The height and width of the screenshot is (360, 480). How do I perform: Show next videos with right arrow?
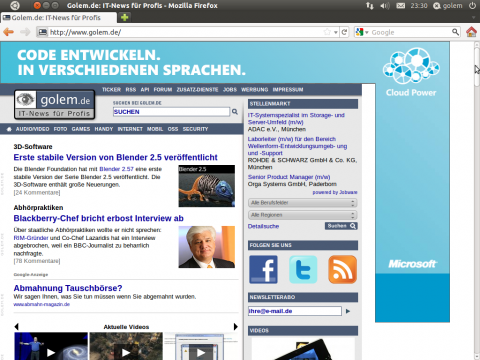click(x=236, y=327)
